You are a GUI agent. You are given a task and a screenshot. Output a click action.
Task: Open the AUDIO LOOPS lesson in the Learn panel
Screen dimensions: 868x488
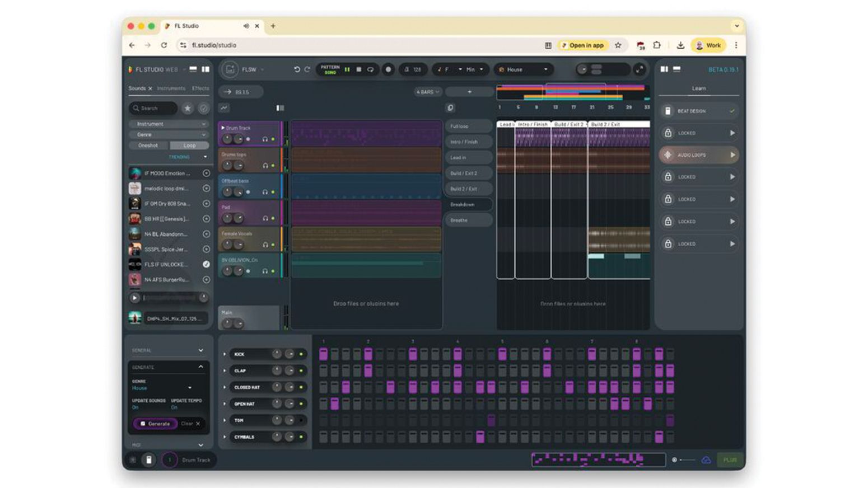pos(698,154)
